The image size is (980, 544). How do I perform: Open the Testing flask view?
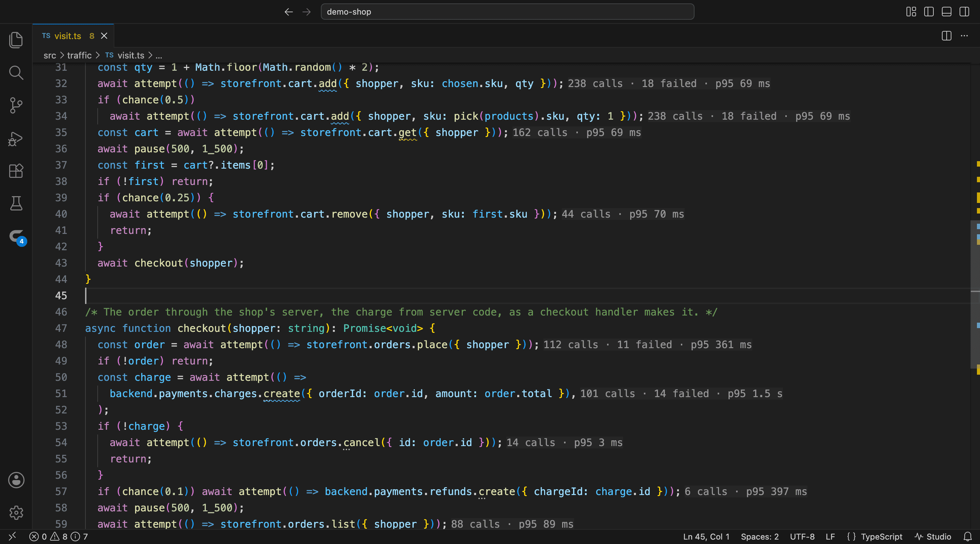point(16,203)
